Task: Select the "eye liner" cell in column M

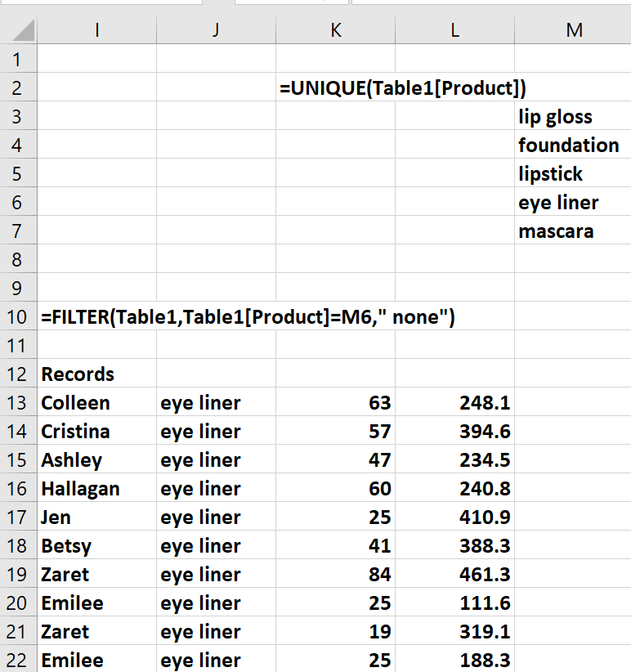Action: [x=571, y=203]
